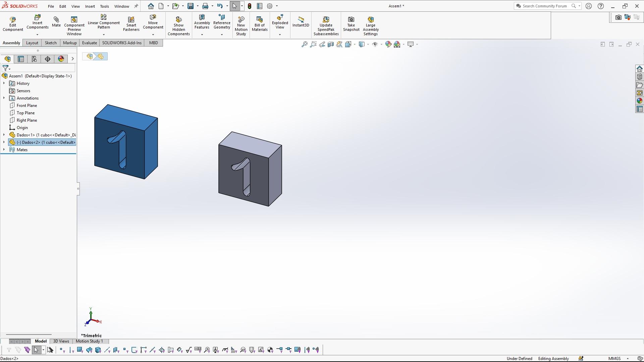644x362 pixels.
Task: Switch to the Layout tab
Action: click(32, 43)
